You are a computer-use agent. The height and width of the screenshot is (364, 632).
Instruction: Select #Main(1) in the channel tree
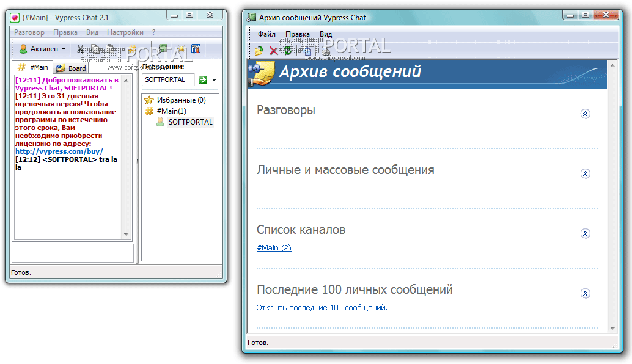(x=171, y=111)
